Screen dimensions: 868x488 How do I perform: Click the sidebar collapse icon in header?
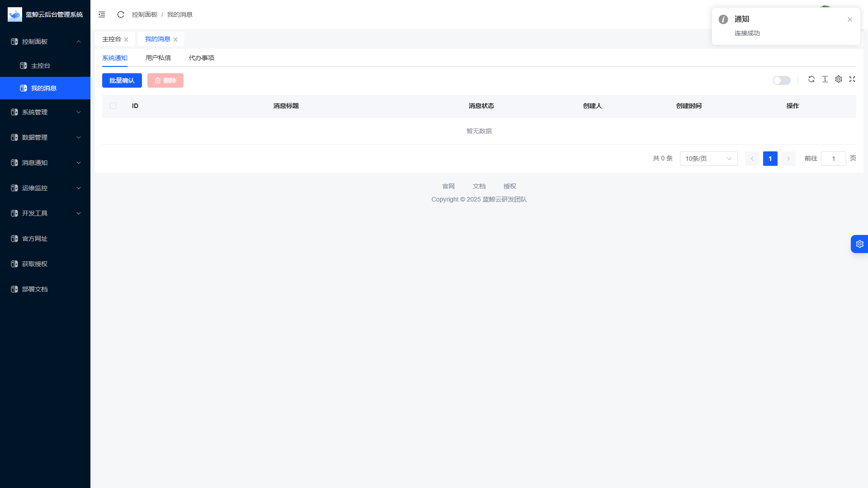[102, 14]
